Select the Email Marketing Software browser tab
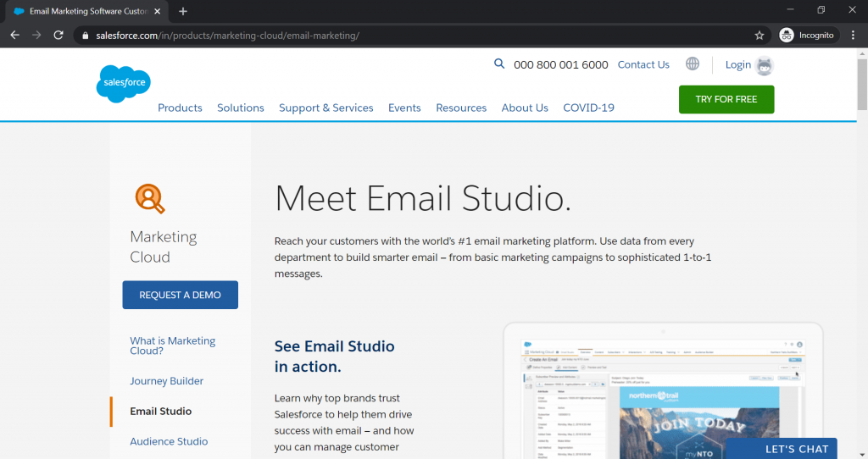The image size is (868, 459). [x=88, y=11]
